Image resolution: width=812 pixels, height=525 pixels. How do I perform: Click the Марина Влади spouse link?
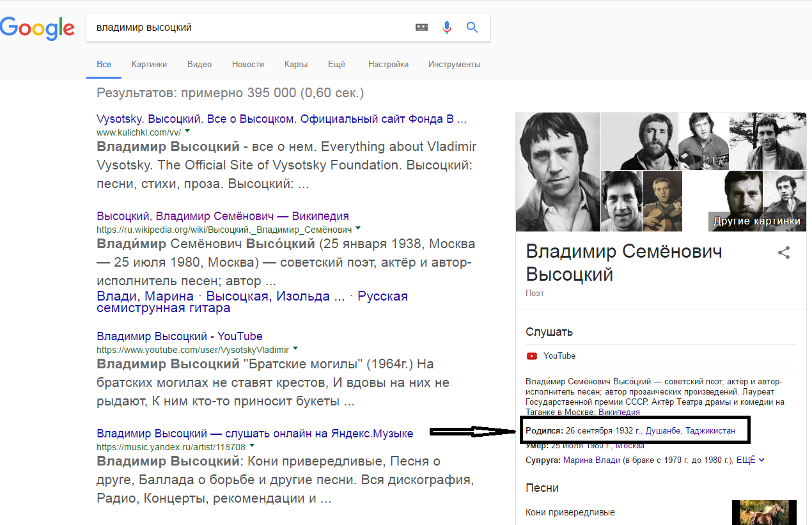[591, 460]
